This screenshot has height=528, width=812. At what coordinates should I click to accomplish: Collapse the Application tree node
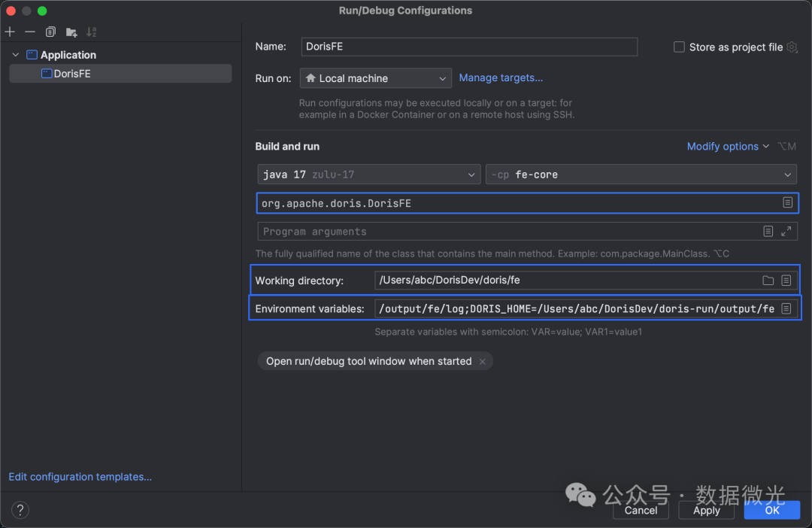click(15, 55)
